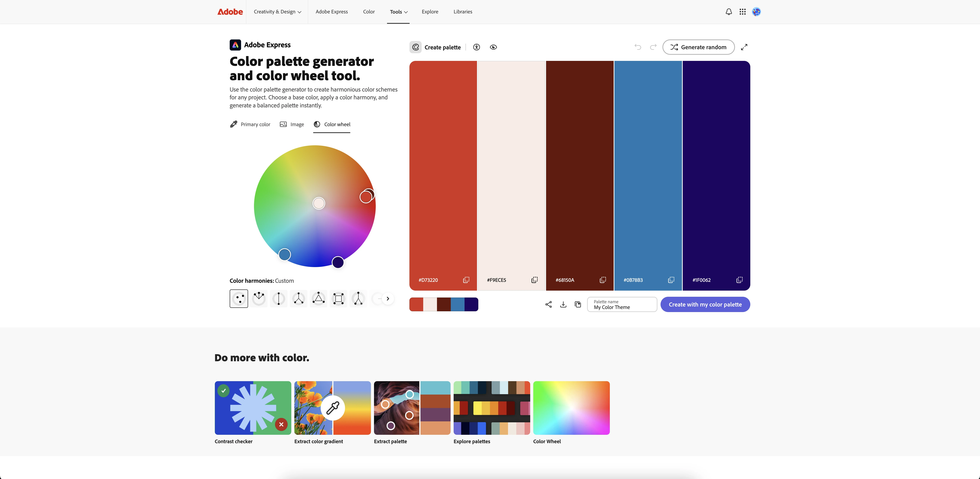The image size is (980, 479).
Task: Click the Adobe logo in the header
Action: point(230,12)
